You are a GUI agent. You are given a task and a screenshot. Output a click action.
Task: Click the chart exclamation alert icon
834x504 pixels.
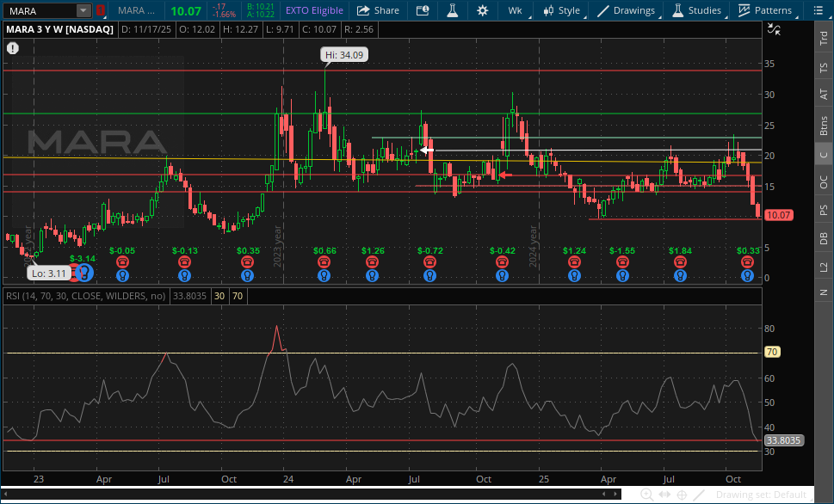pos(13,48)
